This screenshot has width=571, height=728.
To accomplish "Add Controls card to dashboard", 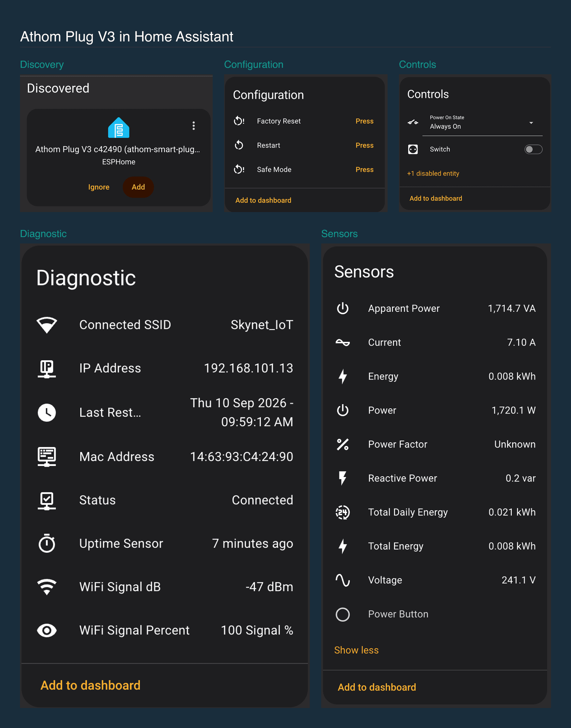I will point(435,198).
